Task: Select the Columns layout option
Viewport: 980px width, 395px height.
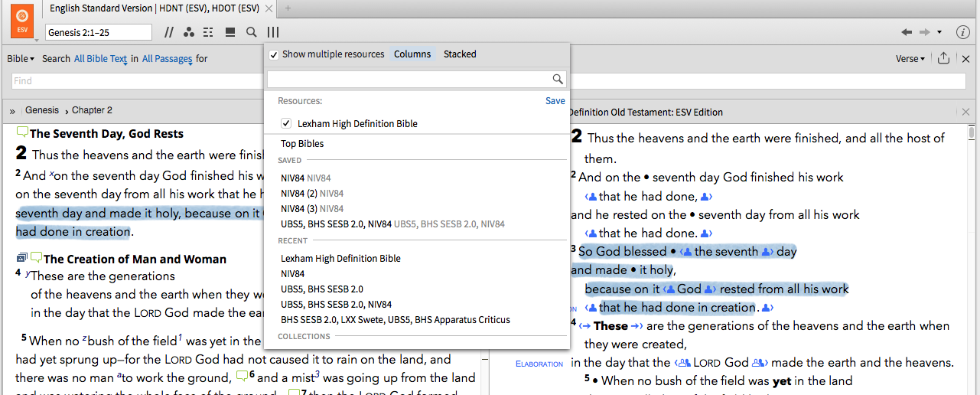Action: point(412,54)
